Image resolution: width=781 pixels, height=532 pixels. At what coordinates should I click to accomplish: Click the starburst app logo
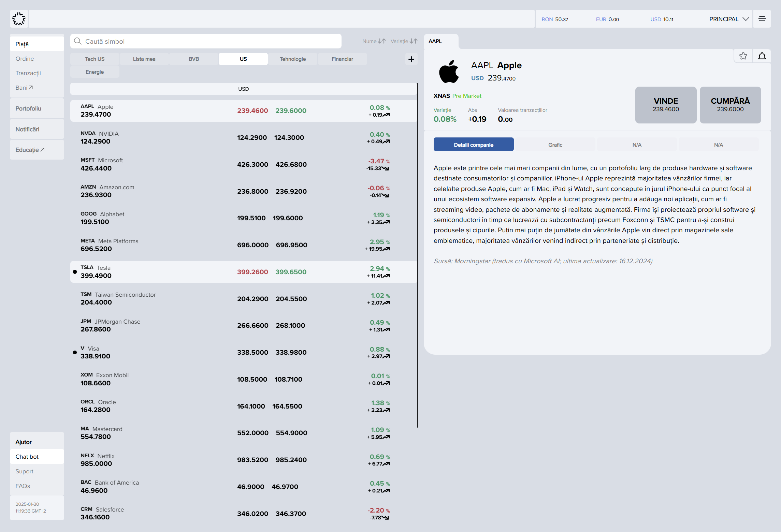(19, 19)
